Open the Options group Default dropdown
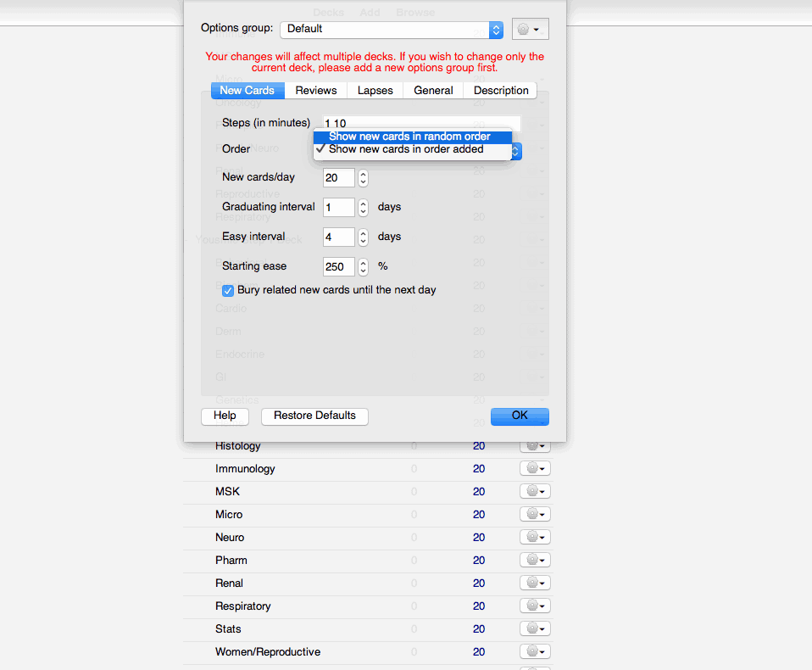Screen dimensions: 812x670 (392, 30)
